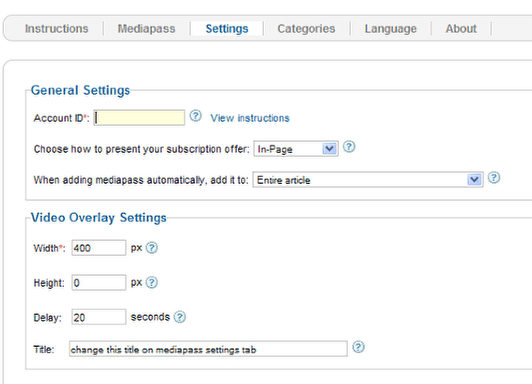Viewport: 532px width, 384px height.
Task: Click the 'seconds' label after Delay
Action: [x=150, y=317]
